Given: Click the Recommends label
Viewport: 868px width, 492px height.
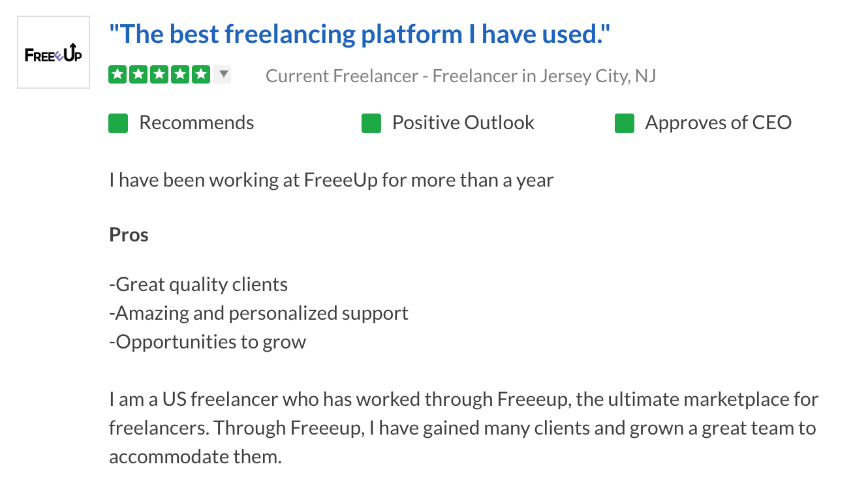Looking at the screenshot, I should tap(196, 123).
